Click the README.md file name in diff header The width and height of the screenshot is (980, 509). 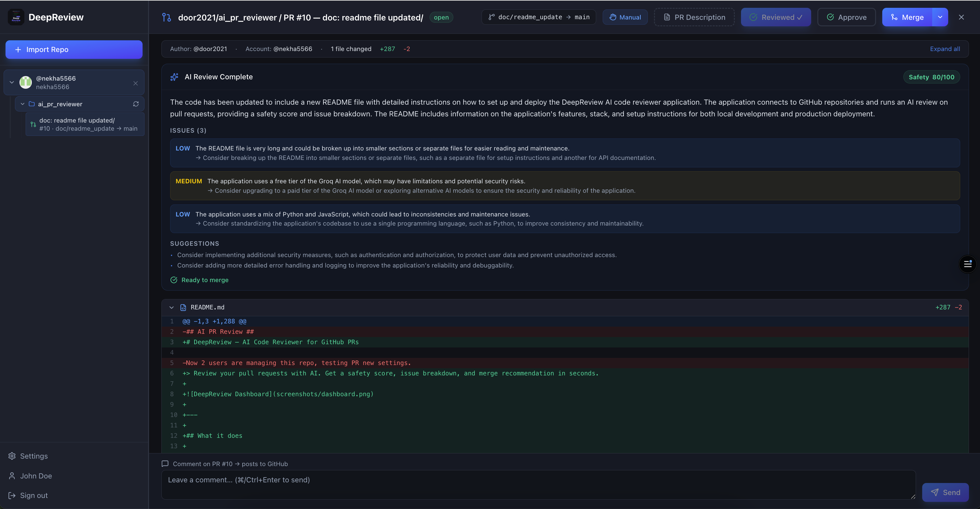(x=207, y=307)
